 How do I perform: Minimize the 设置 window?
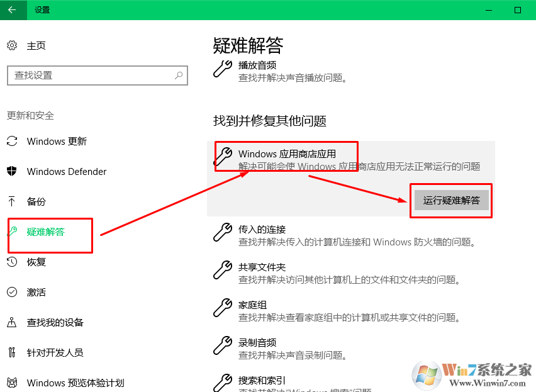tap(489, 10)
